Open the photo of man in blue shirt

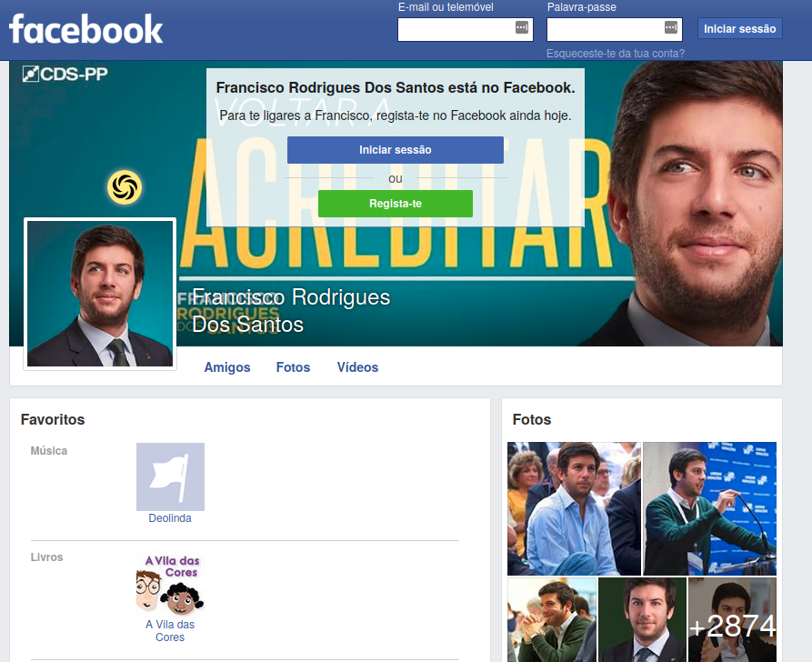(x=574, y=508)
